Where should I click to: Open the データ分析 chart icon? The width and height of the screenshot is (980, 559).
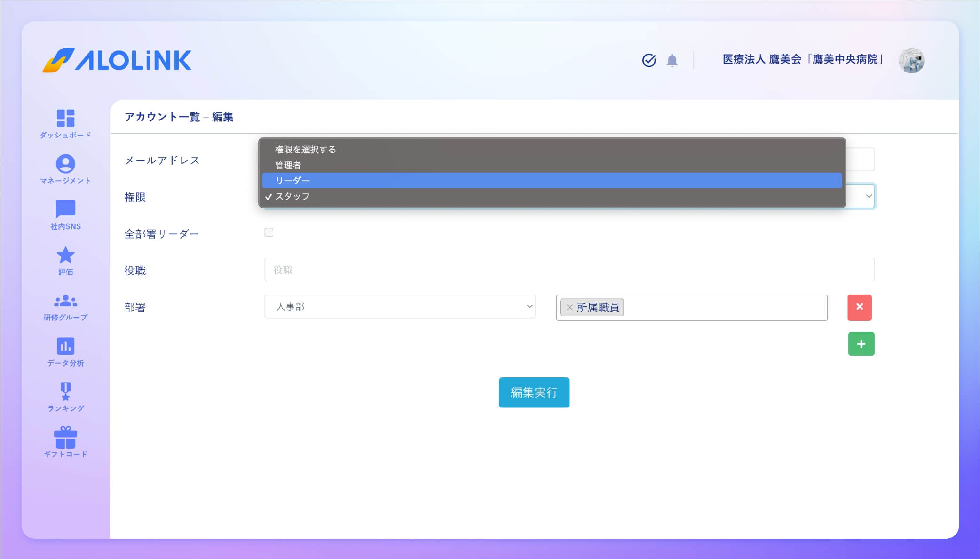coord(65,346)
